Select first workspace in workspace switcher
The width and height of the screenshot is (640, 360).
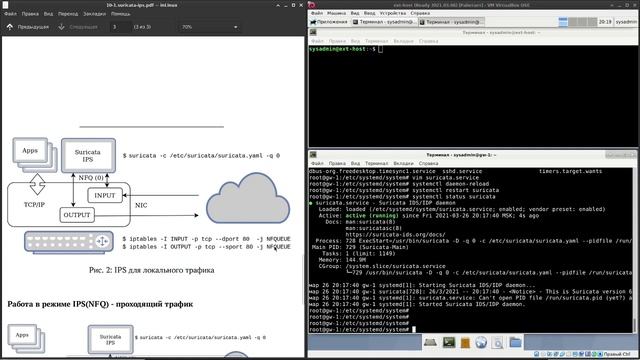[563, 22]
